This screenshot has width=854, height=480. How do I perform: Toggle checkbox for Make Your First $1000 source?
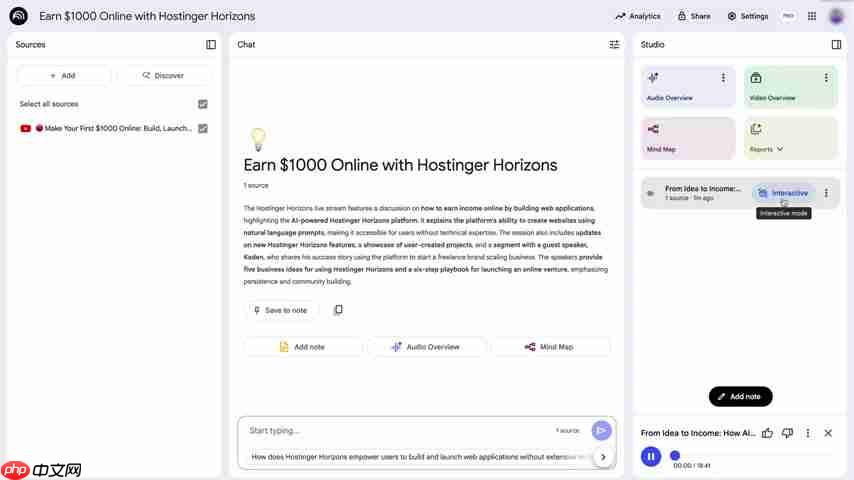pos(203,129)
